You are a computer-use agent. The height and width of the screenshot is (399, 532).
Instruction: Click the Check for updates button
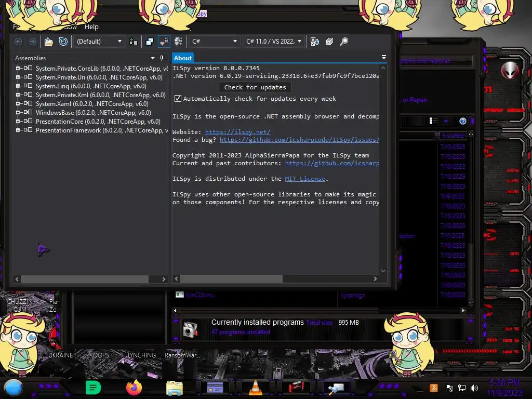tap(255, 87)
